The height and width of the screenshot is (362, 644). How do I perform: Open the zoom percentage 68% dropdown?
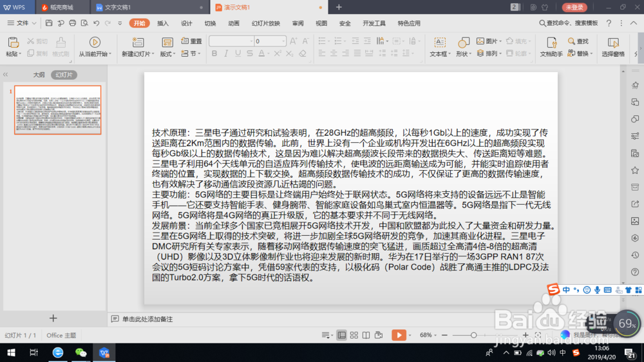[x=428, y=336]
